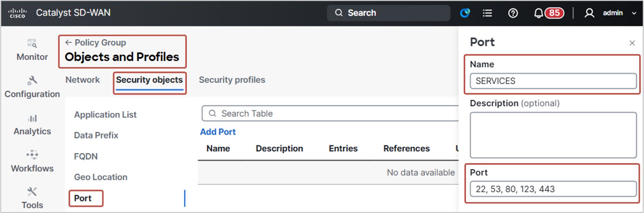
Task: Open the notifications bell icon
Action: click(x=538, y=14)
